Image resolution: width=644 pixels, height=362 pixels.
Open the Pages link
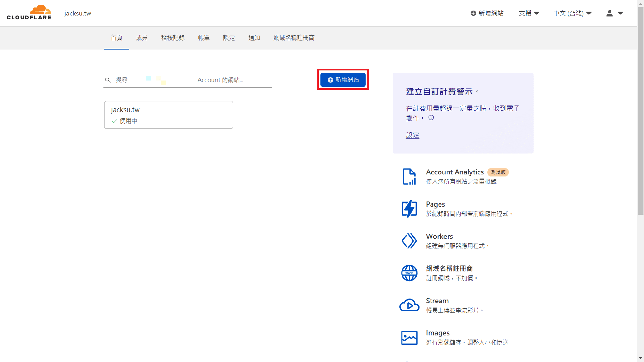(x=435, y=204)
